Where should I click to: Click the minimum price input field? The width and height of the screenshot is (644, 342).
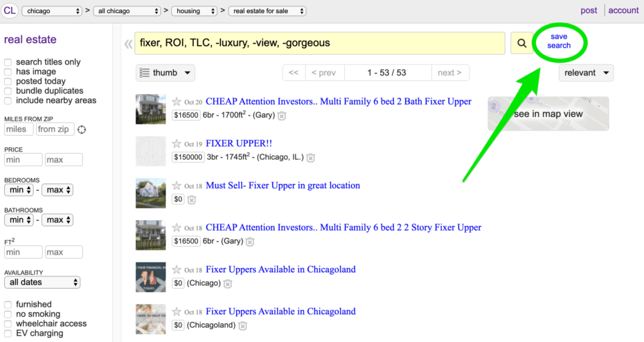pyautogui.click(x=23, y=160)
